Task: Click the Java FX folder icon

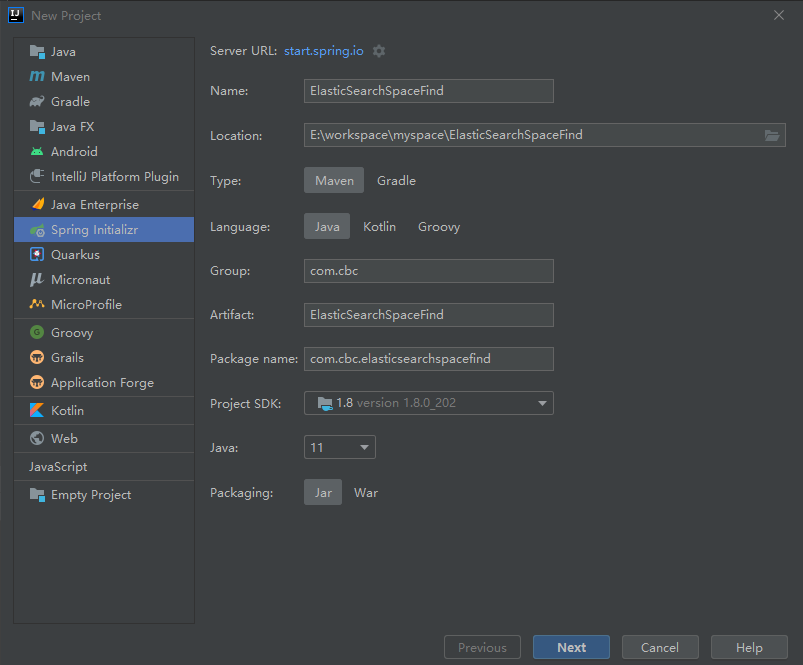Action: 37,126
